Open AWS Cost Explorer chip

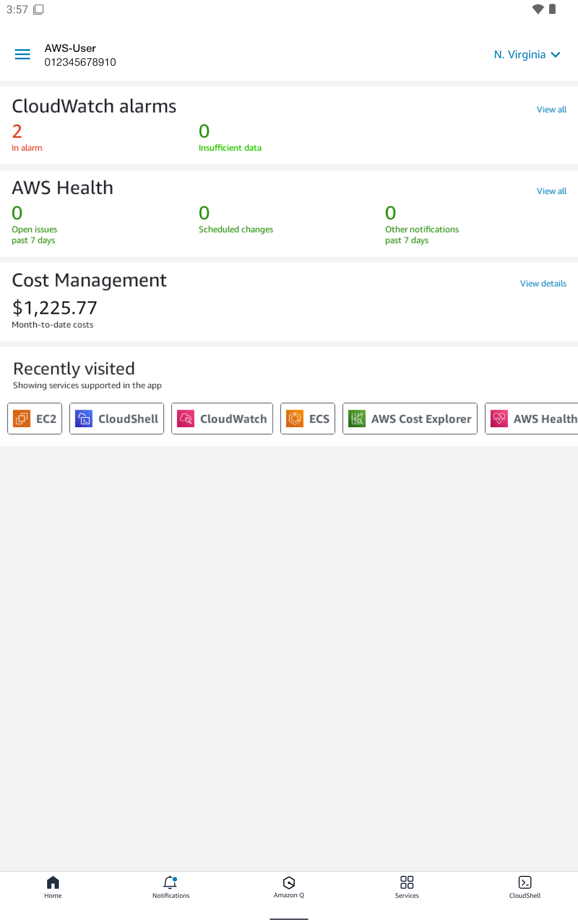click(410, 419)
